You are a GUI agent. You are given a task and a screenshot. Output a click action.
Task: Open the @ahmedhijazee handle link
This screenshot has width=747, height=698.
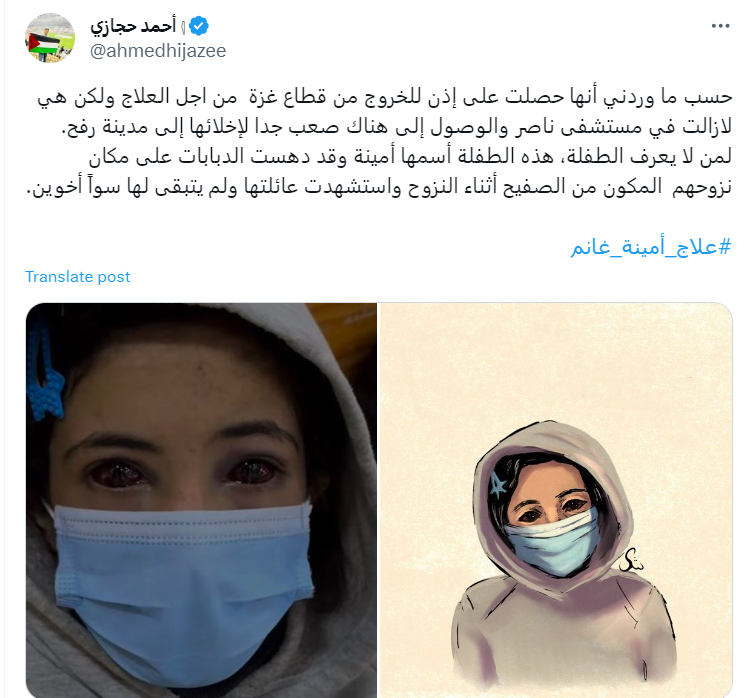158,51
